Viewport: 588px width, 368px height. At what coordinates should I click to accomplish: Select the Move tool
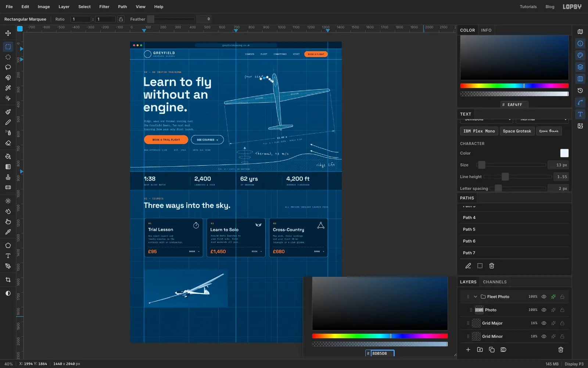[8, 33]
